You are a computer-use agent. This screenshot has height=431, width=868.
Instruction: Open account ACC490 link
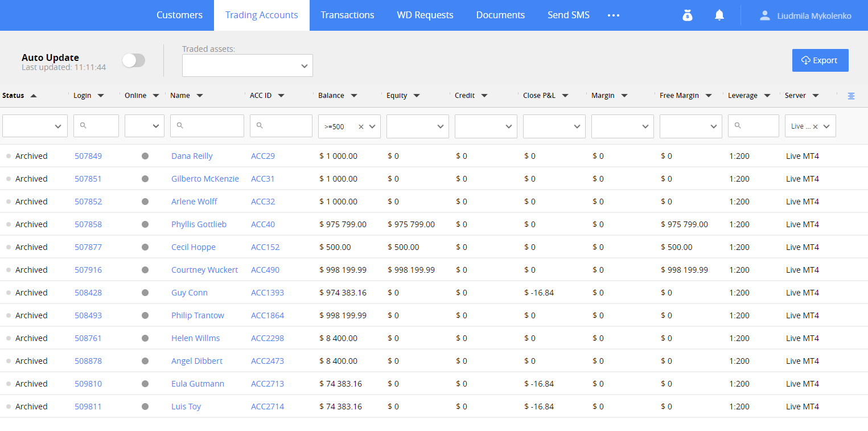[x=265, y=270]
